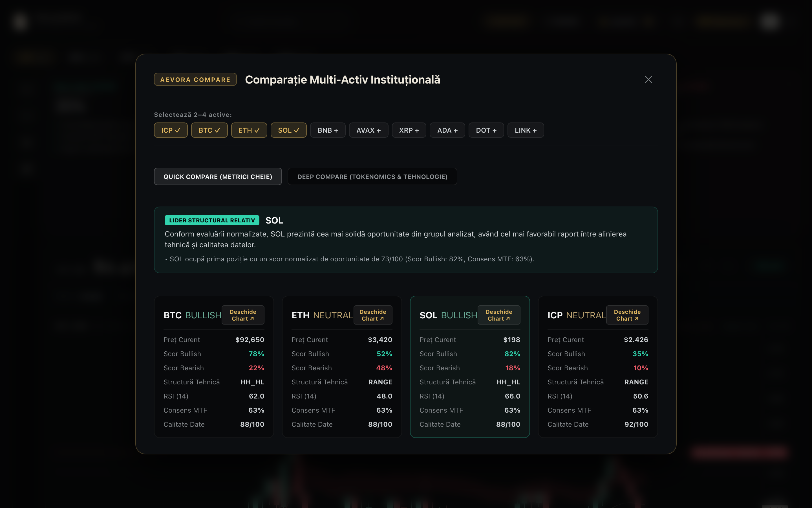Click SOL Scor Bullish 82%

pyautogui.click(x=512, y=354)
